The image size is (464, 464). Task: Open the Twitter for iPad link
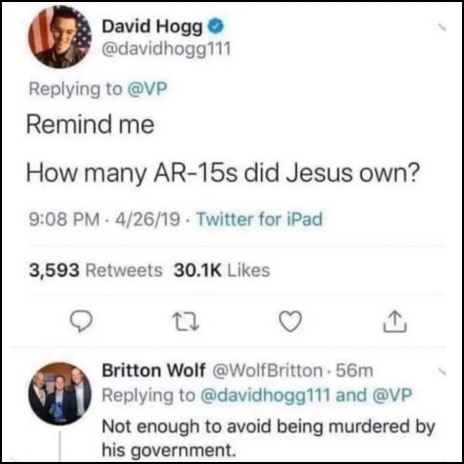(260, 219)
